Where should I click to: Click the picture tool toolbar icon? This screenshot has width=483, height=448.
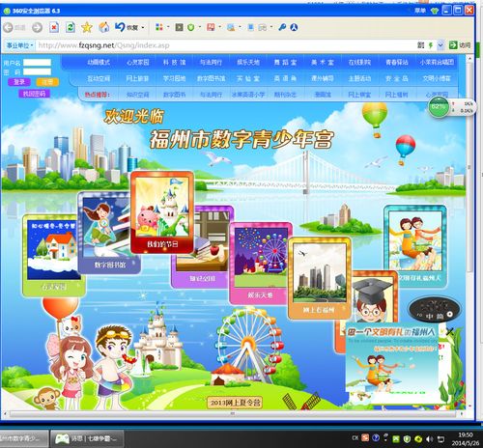(231, 27)
